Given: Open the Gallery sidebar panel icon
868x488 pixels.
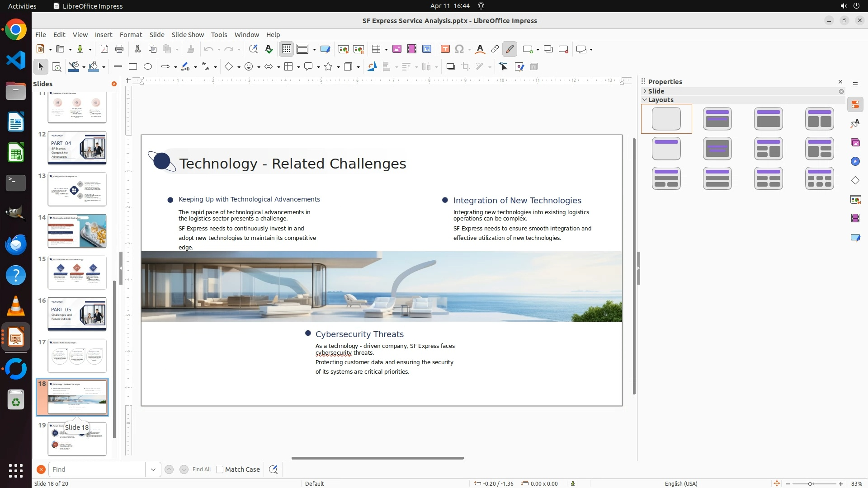Looking at the screenshot, I should pyautogui.click(x=855, y=143).
